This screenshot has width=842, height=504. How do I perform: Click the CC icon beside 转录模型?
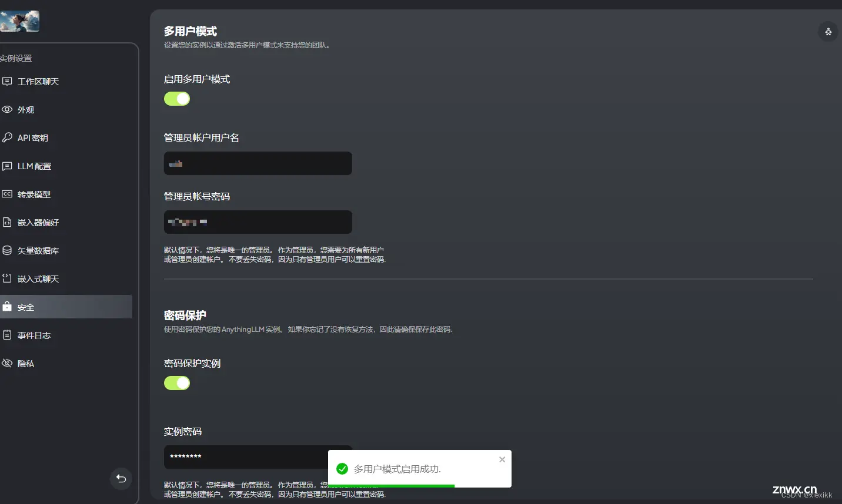coord(7,194)
